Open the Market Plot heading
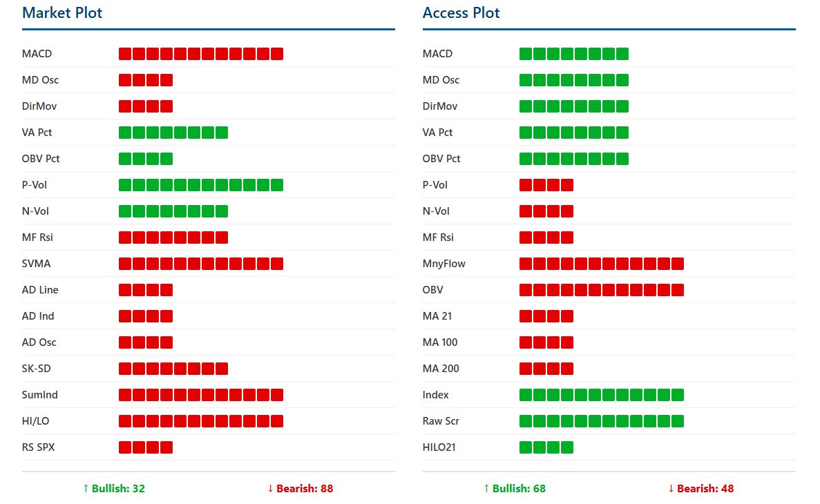The height and width of the screenshot is (504, 820). [62, 13]
